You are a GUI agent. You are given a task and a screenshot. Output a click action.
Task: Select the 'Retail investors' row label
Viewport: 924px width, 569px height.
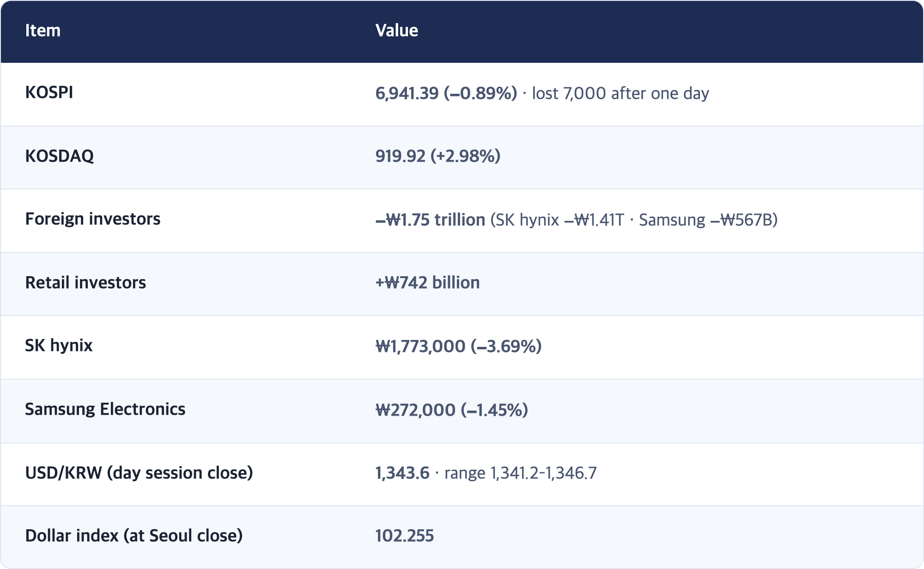point(85,283)
